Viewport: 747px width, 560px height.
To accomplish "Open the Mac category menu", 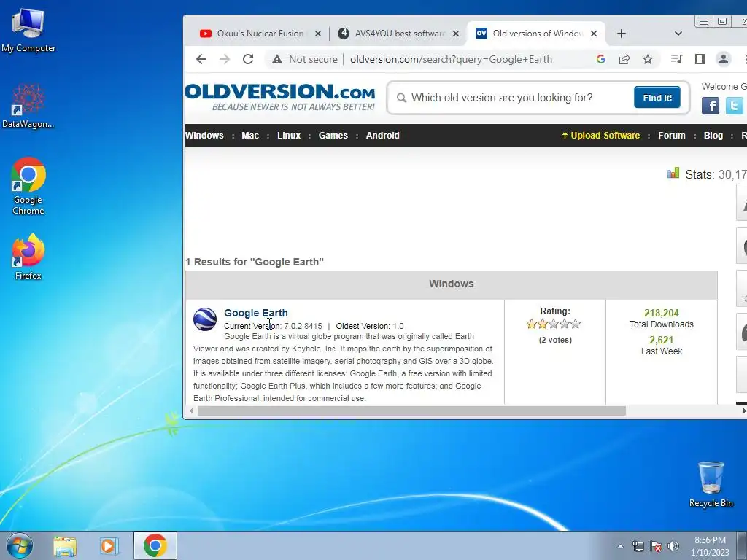I will (250, 135).
